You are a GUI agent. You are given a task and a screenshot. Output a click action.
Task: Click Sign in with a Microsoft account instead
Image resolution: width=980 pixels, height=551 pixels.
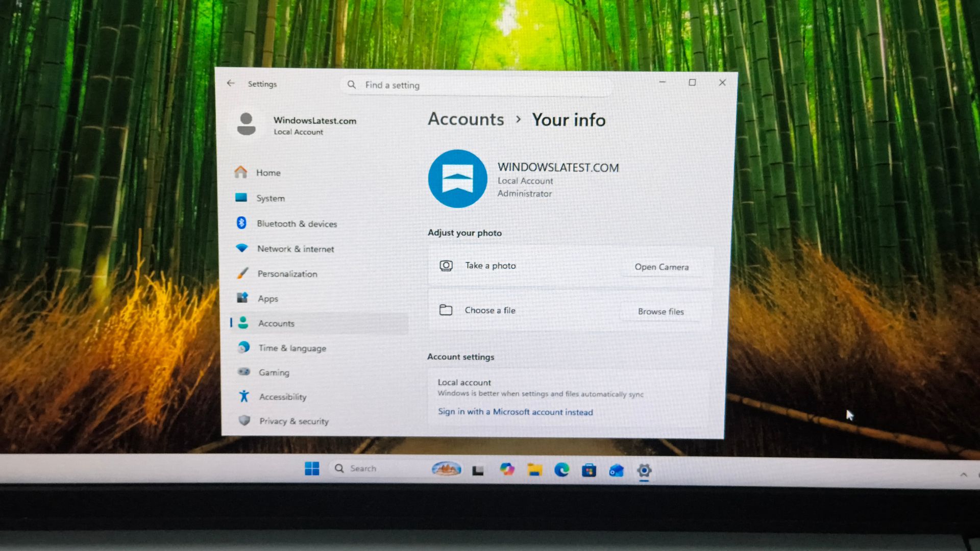point(516,412)
